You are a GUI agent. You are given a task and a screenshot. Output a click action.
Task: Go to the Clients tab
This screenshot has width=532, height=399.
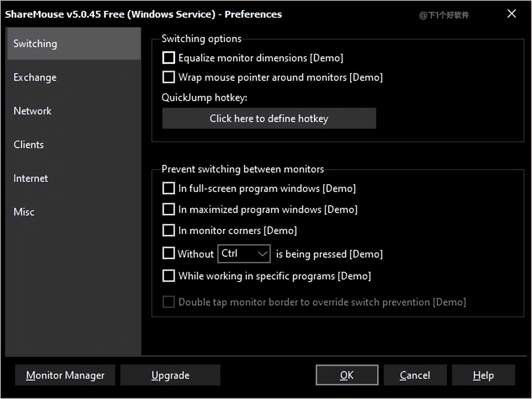(29, 145)
